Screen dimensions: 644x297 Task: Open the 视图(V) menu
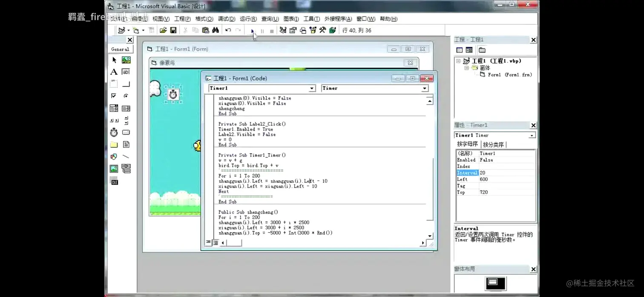(161, 19)
